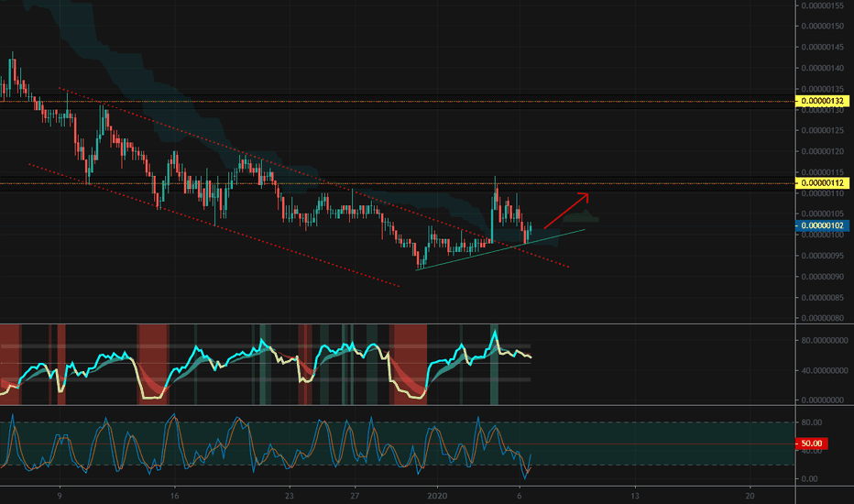Viewport: 854px width, 504px height.
Task: Click the date label 13 on time axis
Action: point(634,496)
